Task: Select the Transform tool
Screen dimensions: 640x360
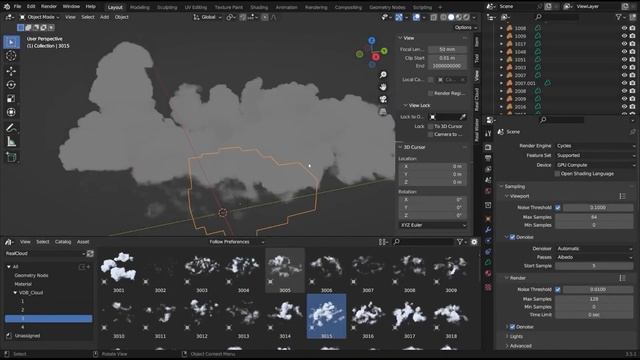Action: [11, 112]
